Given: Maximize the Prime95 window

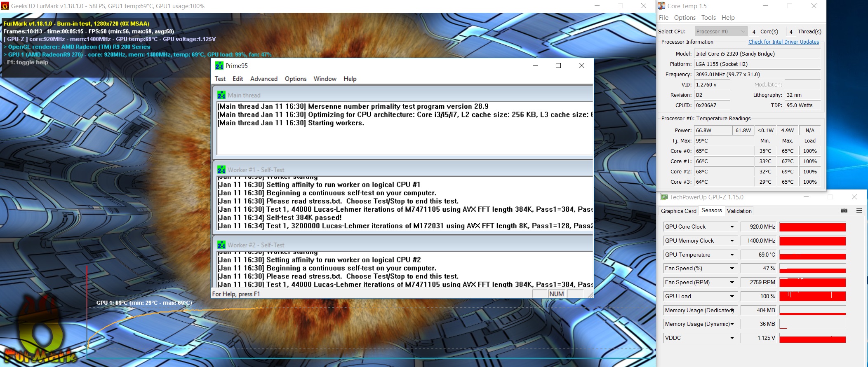Looking at the screenshot, I should [x=558, y=65].
